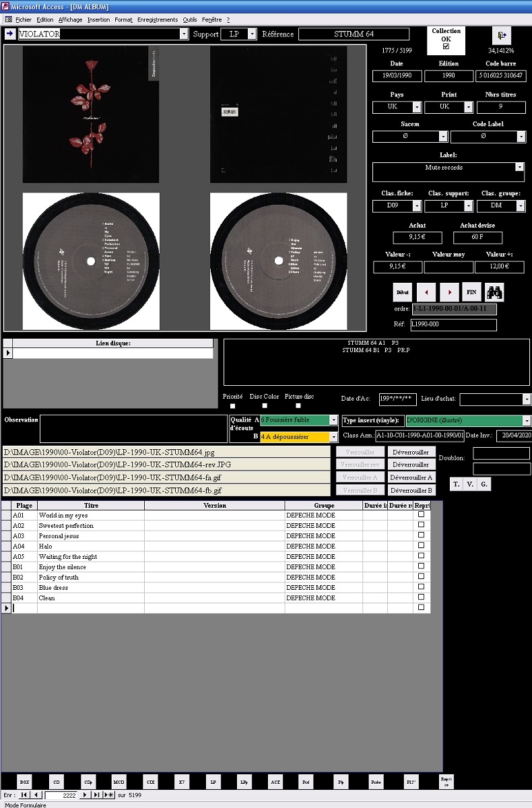Open the Label Mute records dropdown
532x808 pixels.
(519, 167)
